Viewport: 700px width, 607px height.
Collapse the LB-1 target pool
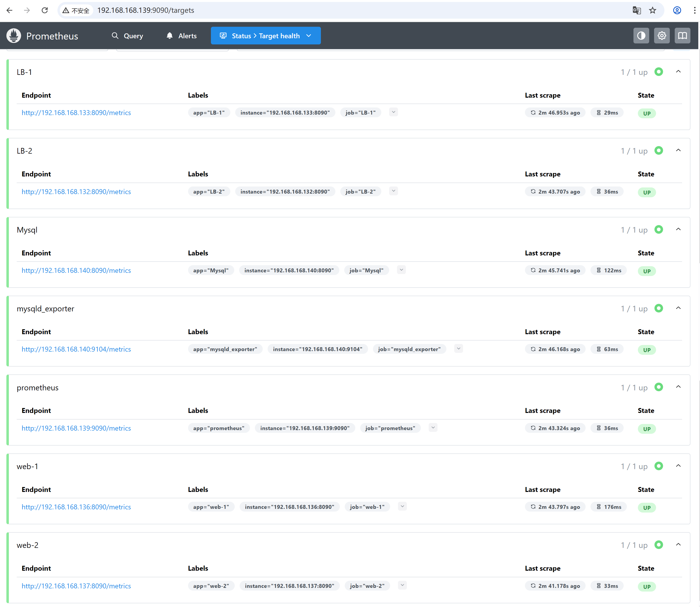coord(678,71)
